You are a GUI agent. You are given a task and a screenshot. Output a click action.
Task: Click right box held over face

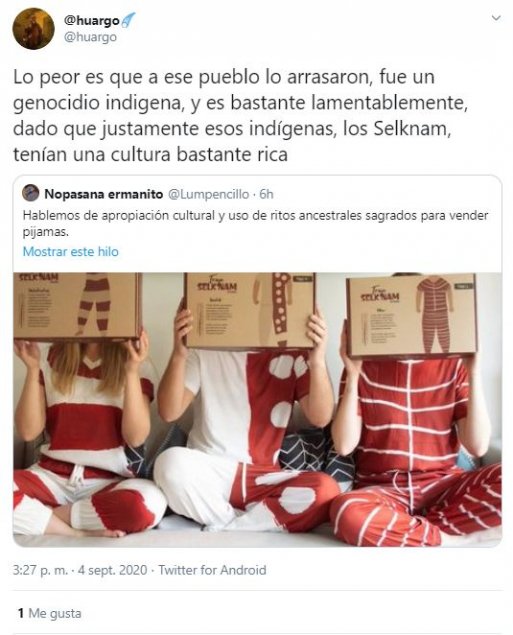(412, 316)
